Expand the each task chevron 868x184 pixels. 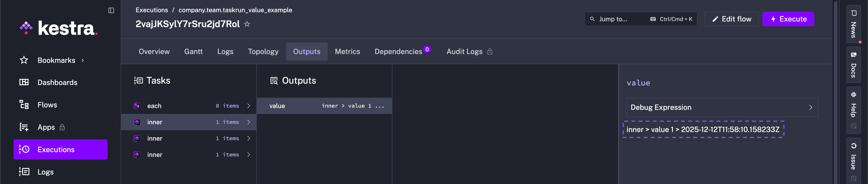point(249,106)
